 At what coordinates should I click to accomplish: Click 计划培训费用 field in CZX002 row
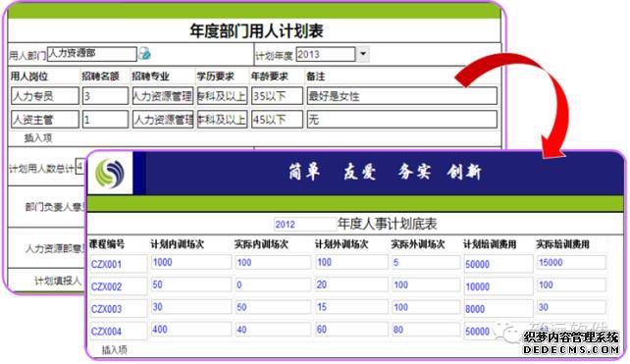click(x=499, y=286)
